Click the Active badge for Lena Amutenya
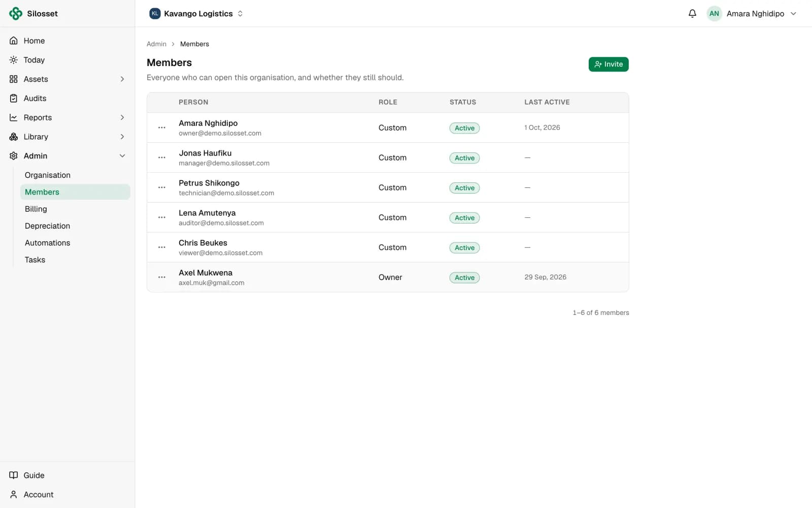Screen dimensions: 812x508 464,218
